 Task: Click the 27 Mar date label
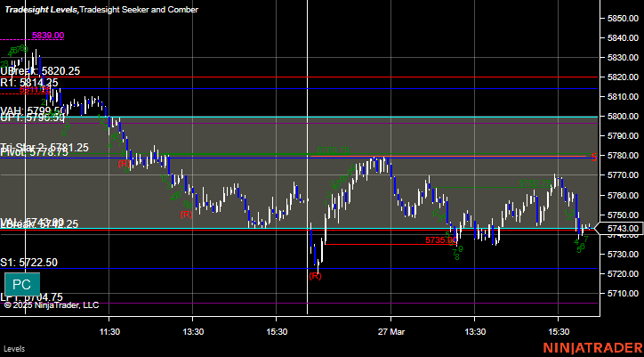[390, 331]
